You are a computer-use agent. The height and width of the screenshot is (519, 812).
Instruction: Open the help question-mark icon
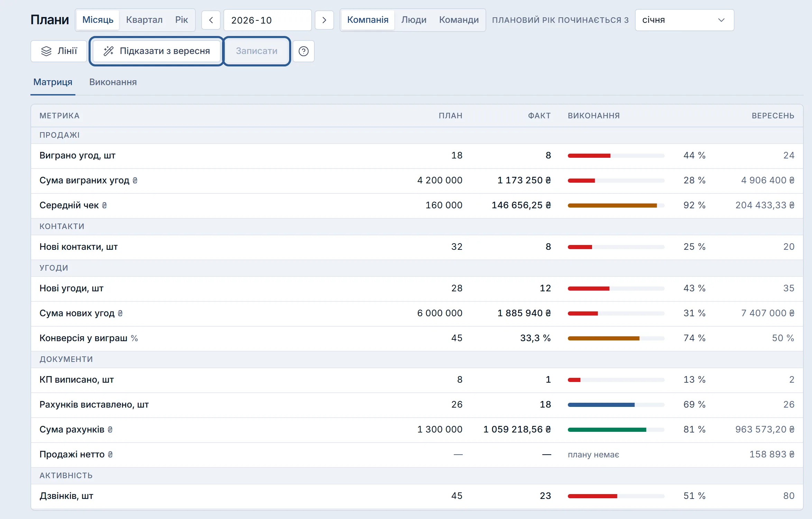click(303, 51)
